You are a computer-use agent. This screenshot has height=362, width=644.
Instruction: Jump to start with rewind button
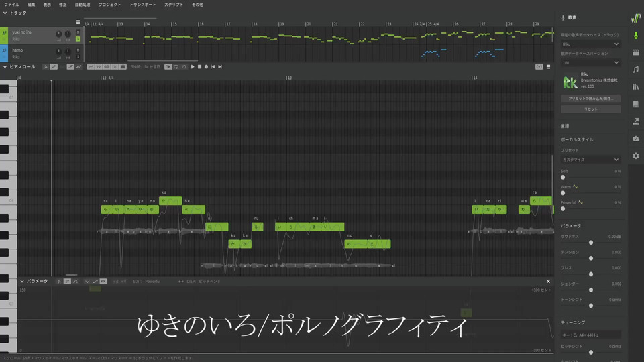(x=213, y=67)
